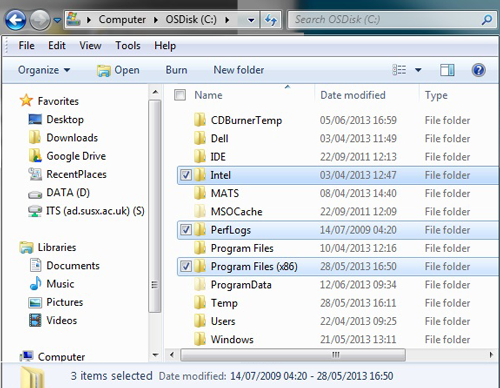The image size is (500, 388).
Task: Focus the Search OSDisk (C:) field
Action: point(392,20)
